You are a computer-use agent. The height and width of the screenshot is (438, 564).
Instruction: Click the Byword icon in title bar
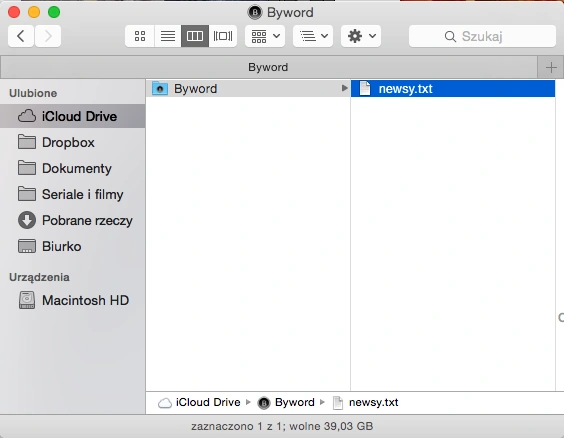[x=255, y=13]
